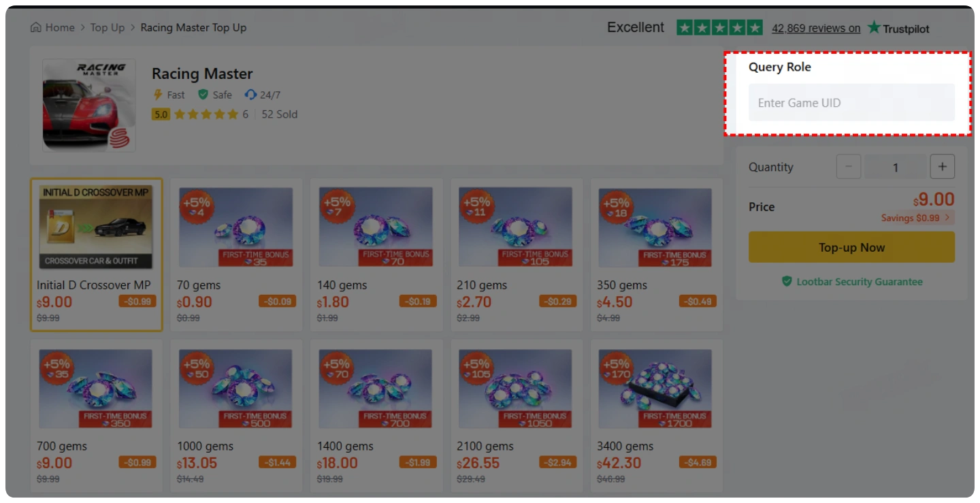This screenshot has height=503, width=980.
Task: Decrease quantity with the minus button
Action: (x=849, y=167)
